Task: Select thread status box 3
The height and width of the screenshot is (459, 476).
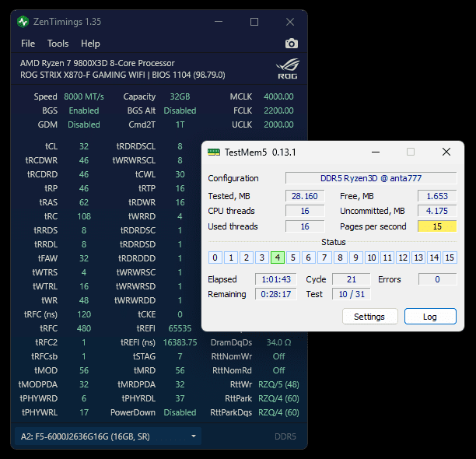Action: [262, 258]
